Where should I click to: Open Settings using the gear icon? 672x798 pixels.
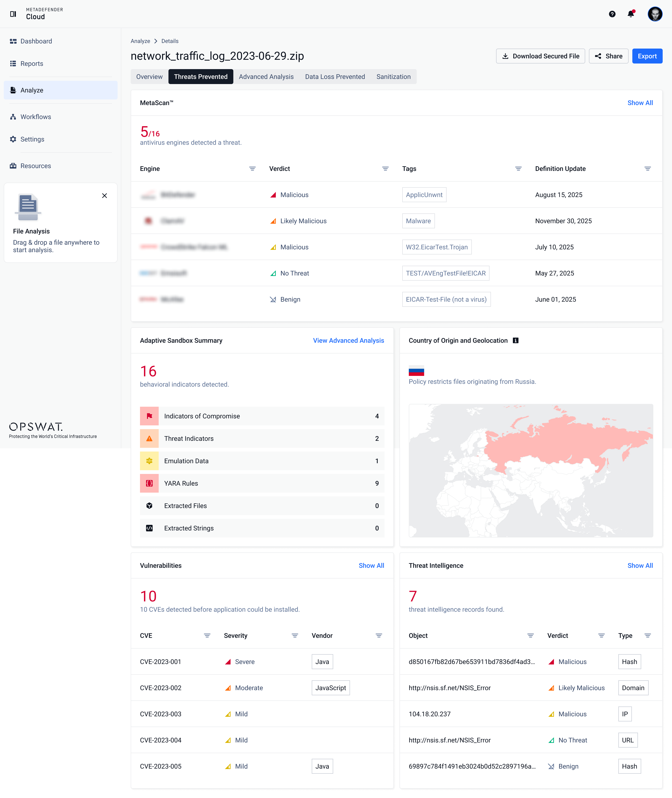click(13, 139)
